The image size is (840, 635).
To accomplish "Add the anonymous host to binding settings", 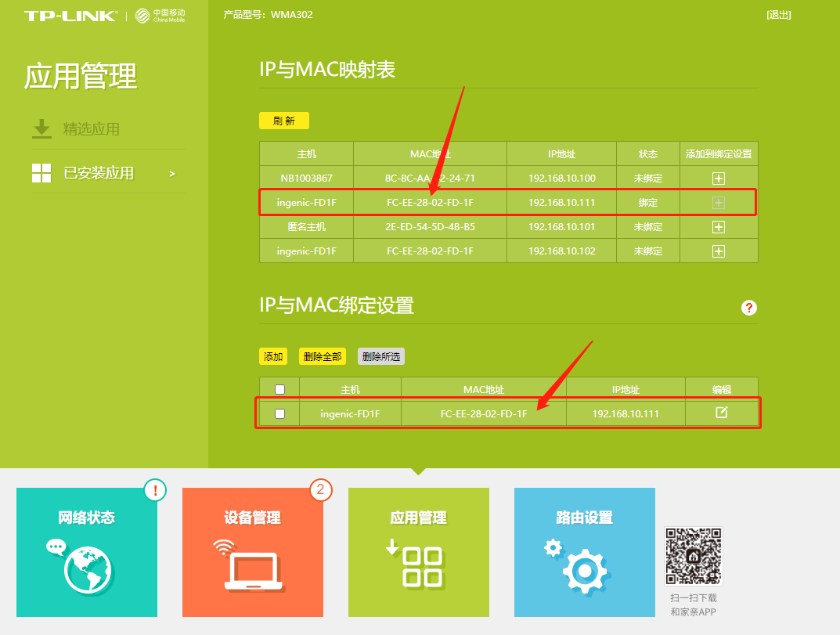I will coord(718,226).
